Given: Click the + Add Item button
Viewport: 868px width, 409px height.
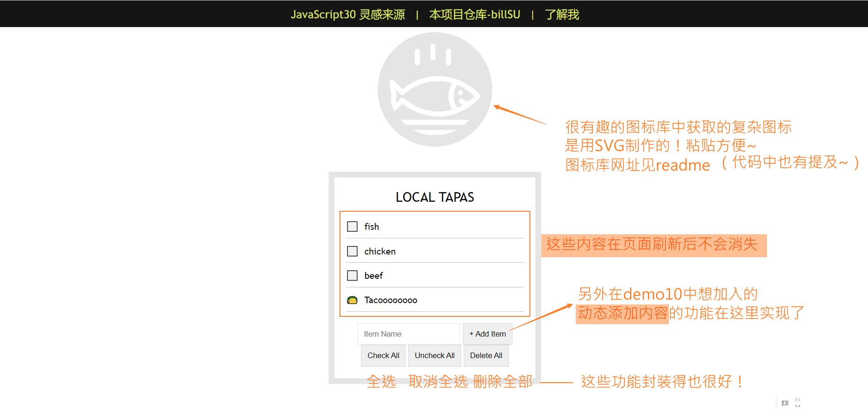Looking at the screenshot, I should tap(488, 334).
